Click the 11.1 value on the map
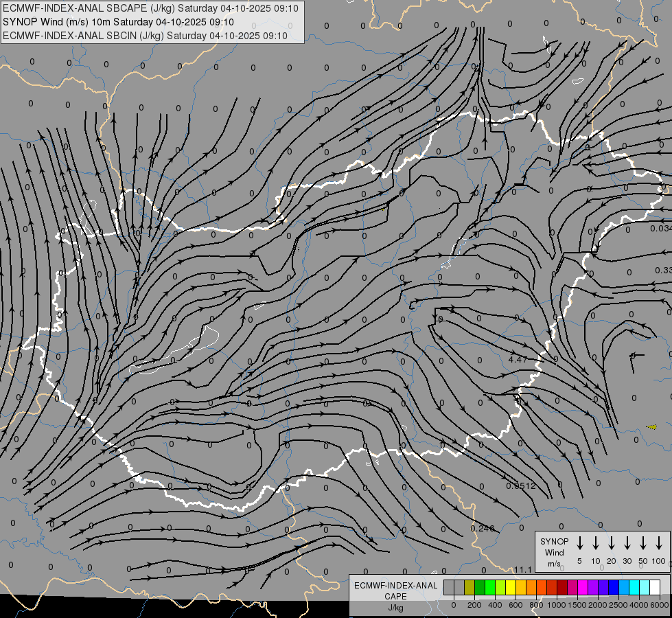Image resolution: width=672 pixels, height=618 pixels. tap(523, 569)
